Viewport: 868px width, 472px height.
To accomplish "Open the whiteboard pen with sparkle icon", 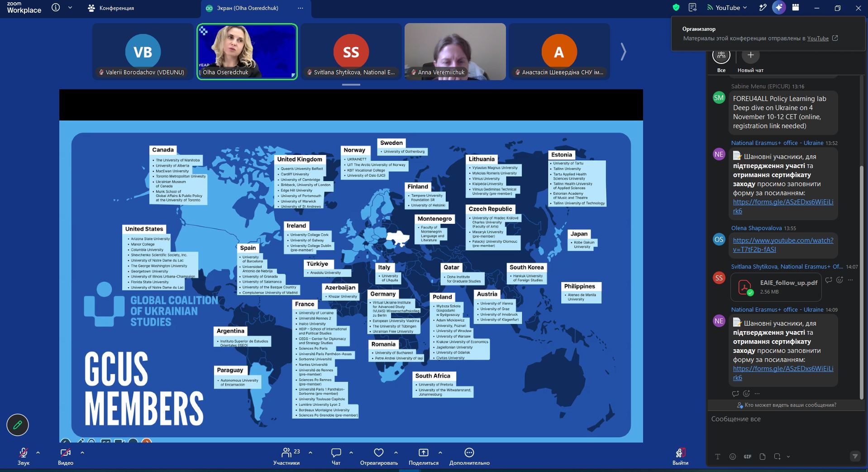I will tap(763, 7).
